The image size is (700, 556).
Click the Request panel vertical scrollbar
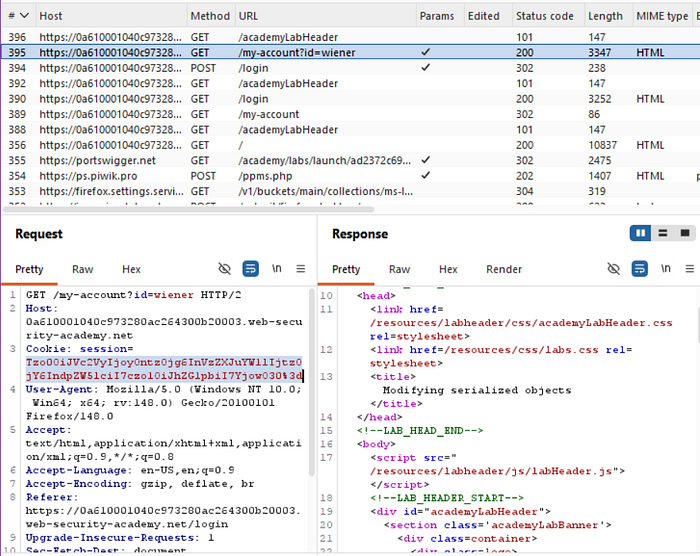(312, 382)
